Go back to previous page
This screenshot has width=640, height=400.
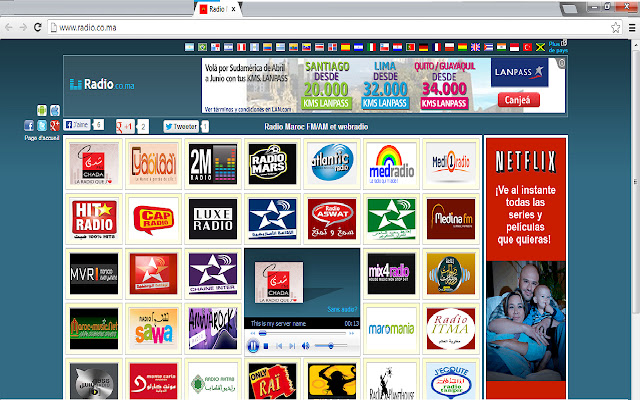9,27
